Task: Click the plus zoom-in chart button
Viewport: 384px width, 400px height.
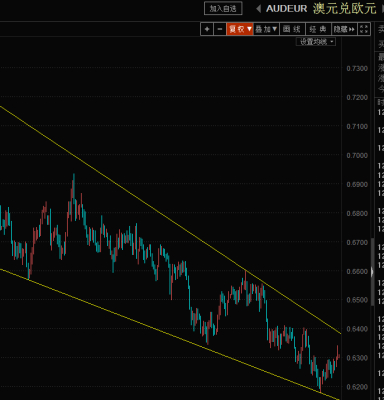Action: [x=207, y=29]
